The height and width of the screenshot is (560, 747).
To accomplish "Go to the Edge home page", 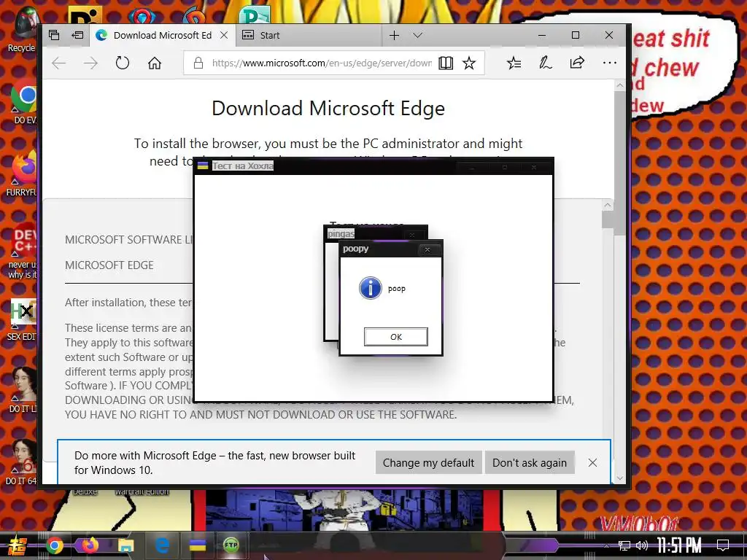I will 155,63.
